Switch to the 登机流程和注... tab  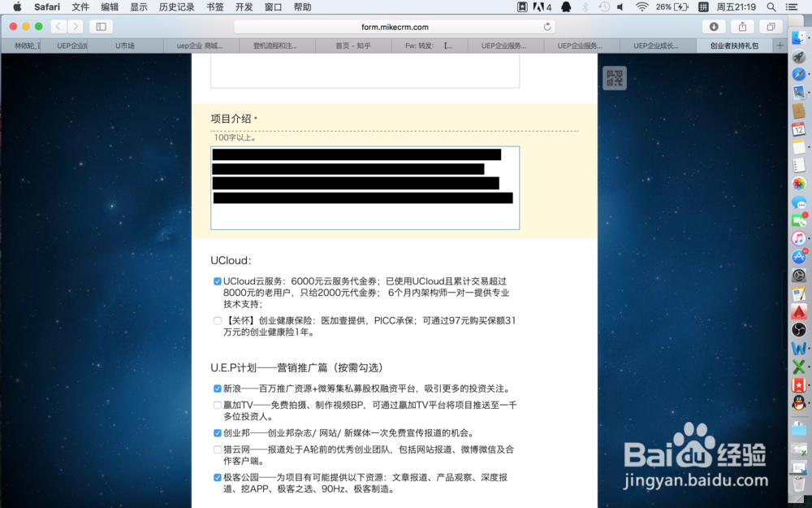coord(277,46)
